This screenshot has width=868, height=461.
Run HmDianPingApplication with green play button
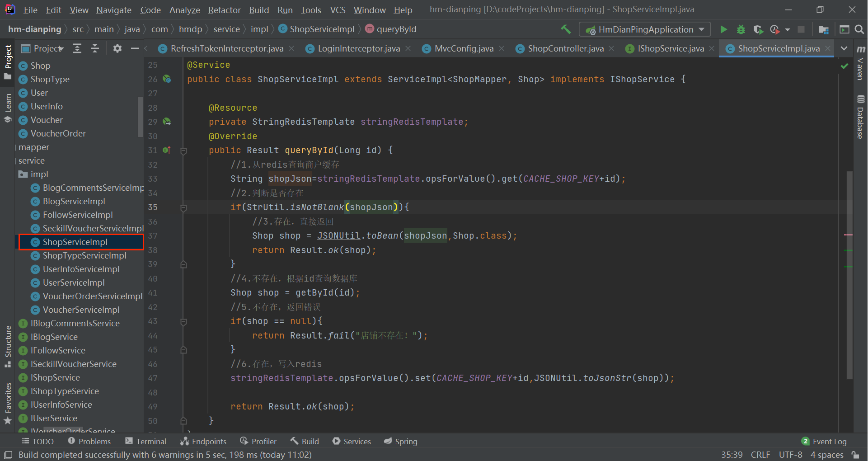pyautogui.click(x=723, y=29)
